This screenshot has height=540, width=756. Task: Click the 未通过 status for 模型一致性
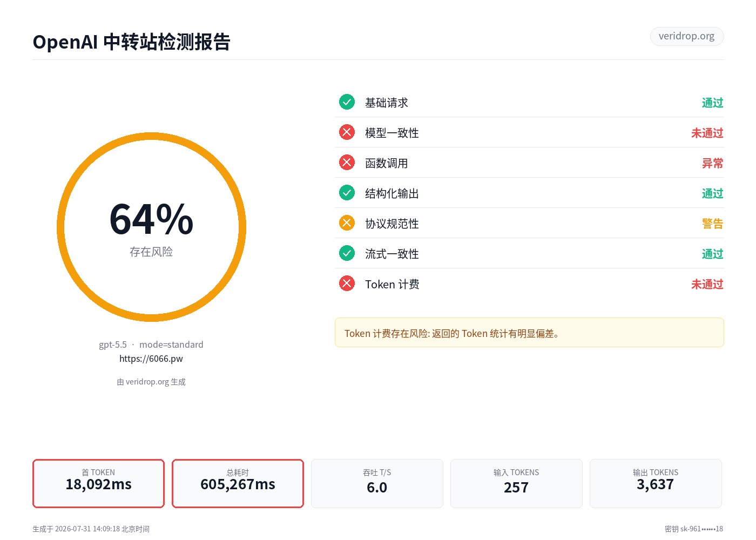coord(707,133)
